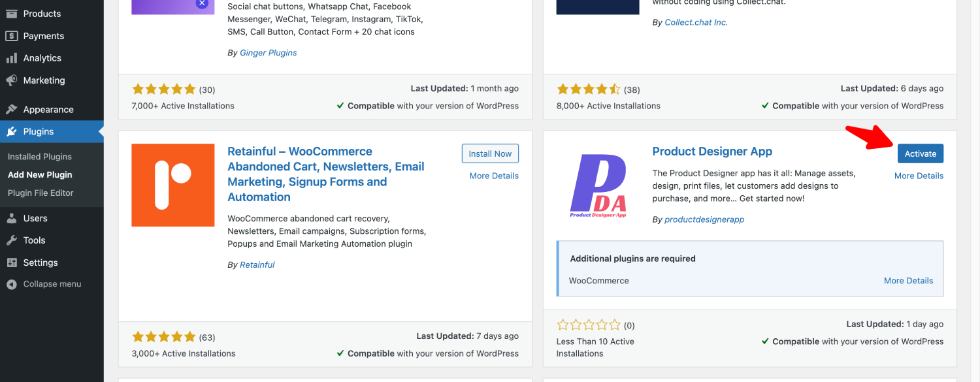Screen dimensions: 980x382
Task: Open the Product Designer App title link
Action: [712, 151]
